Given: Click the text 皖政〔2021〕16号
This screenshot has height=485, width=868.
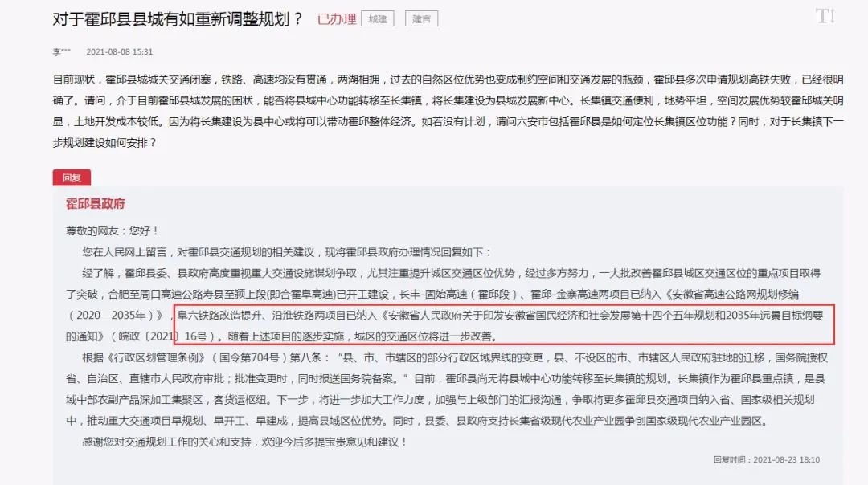Looking at the screenshot, I should coord(166,336).
